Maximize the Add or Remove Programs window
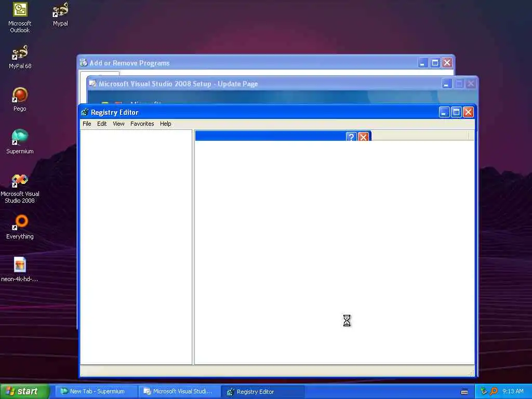 tap(435, 63)
